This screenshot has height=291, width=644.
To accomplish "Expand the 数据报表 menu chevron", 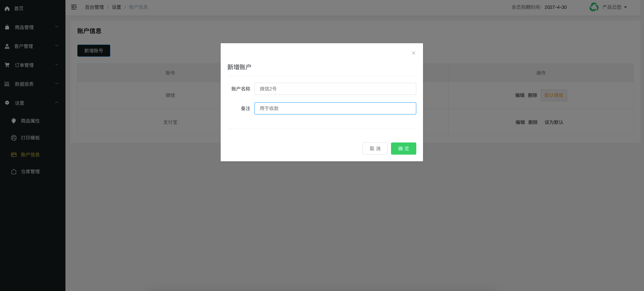I will pyautogui.click(x=57, y=83).
